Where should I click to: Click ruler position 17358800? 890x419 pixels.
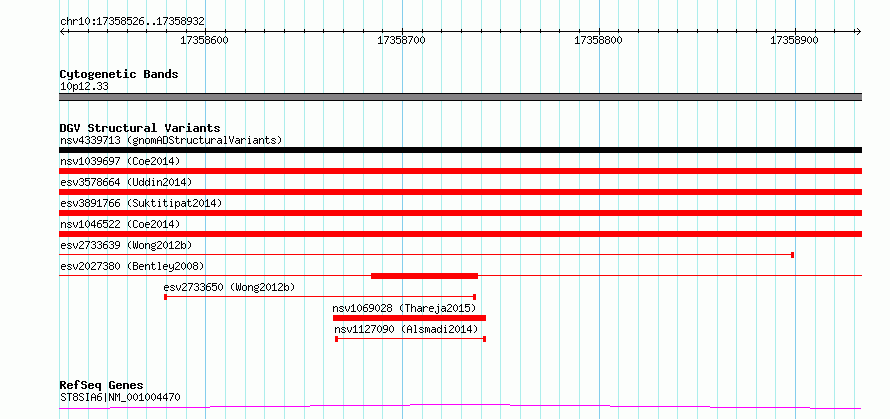598,40
